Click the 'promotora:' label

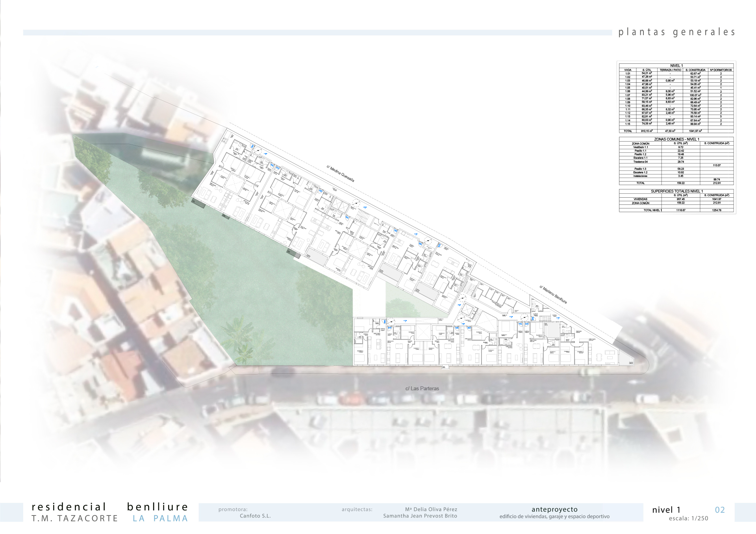233,510
